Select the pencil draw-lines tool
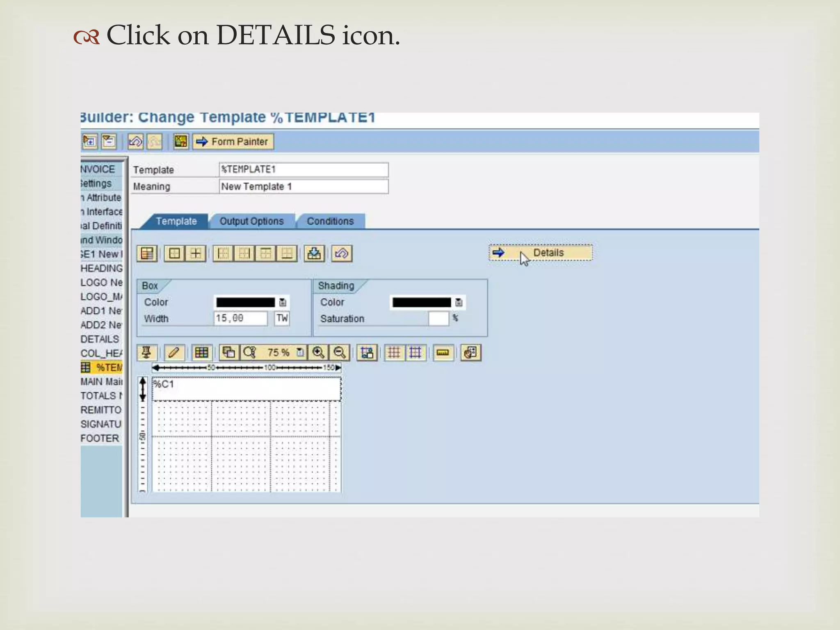 (174, 352)
